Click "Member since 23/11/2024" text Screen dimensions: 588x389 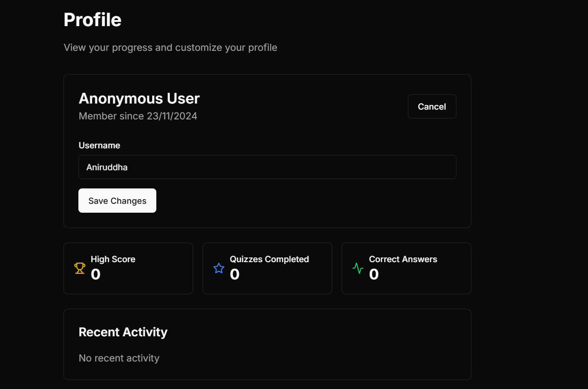pyautogui.click(x=138, y=116)
